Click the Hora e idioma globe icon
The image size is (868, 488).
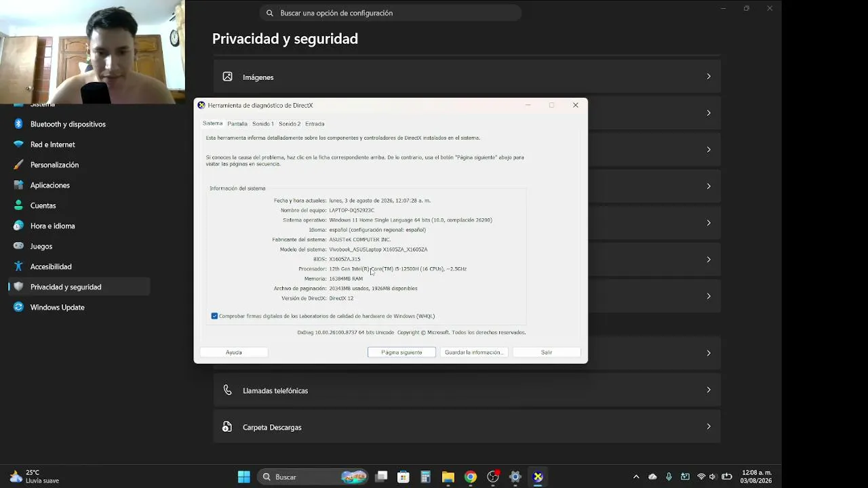click(18, 226)
